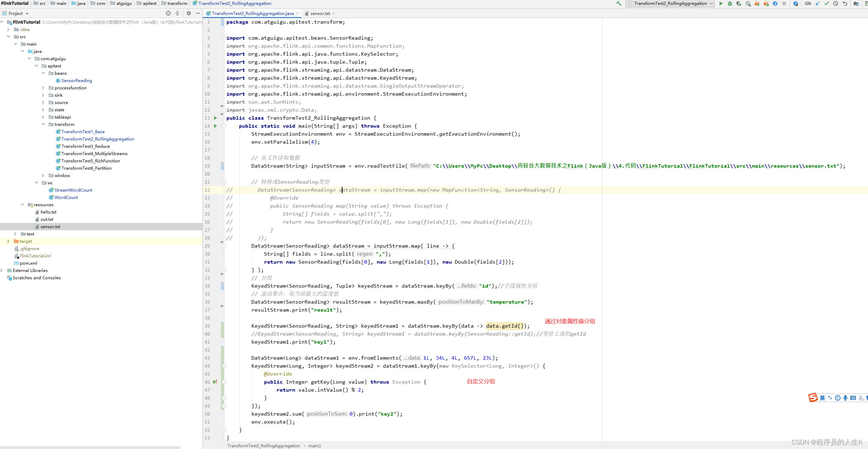Viewport: 868px width, 449px height.
Task: Click Git rollback undo icon
Action: pyautogui.click(x=845, y=3)
